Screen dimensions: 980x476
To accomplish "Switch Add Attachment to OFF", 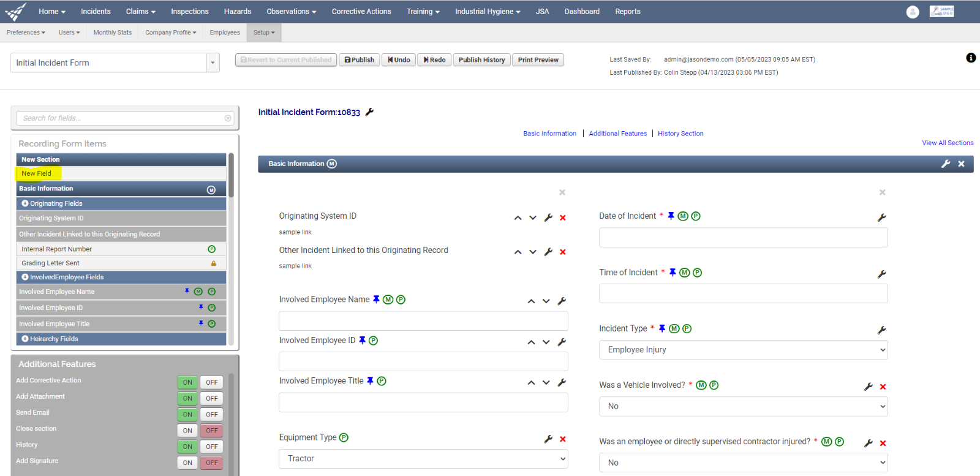I will pyautogui.click(x=212, y=398).
